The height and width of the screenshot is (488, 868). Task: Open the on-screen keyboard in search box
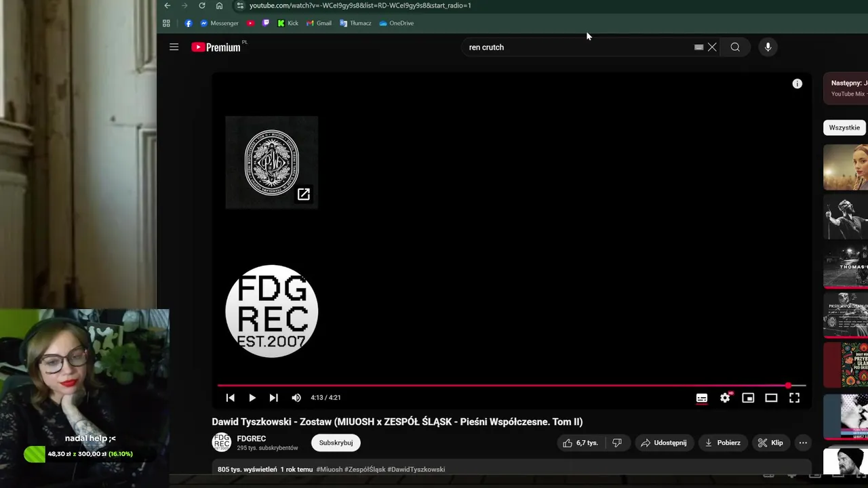[x=698, y=47]
